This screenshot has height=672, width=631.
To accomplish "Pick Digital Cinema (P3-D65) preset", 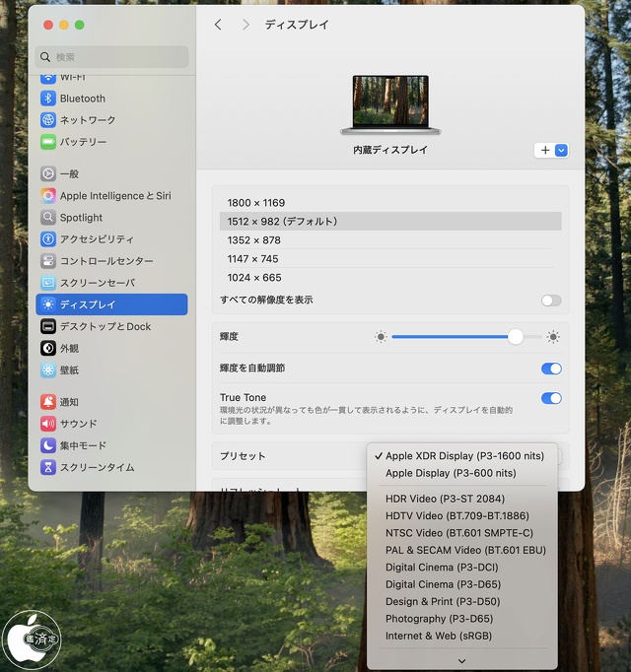I will tap(462, 584).
